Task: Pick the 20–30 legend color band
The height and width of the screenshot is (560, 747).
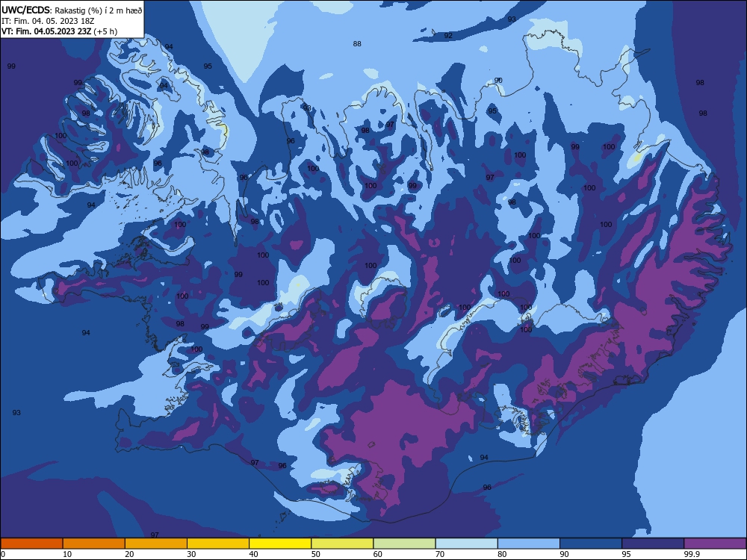Action: pyautogui.click(x=156, y=544)
